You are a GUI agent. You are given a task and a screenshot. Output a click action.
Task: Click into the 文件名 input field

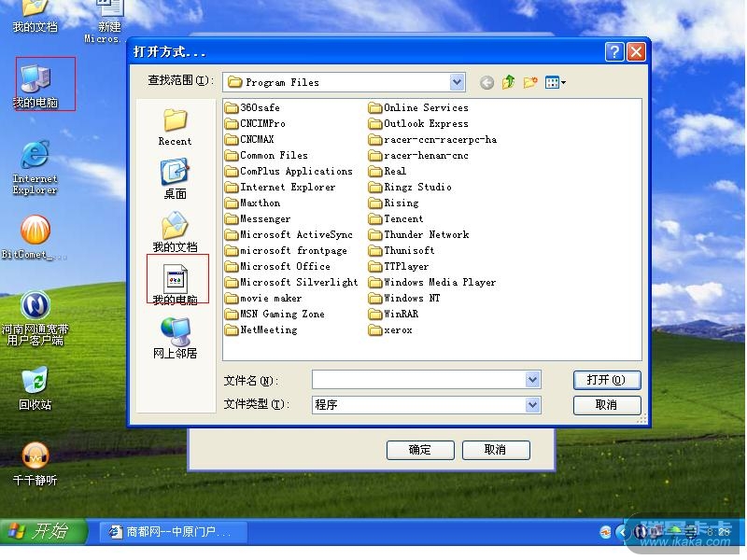(419, 380)
